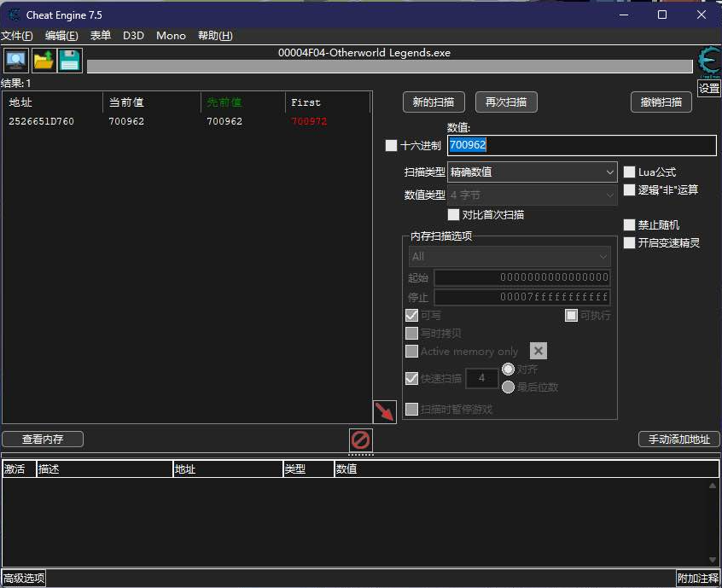Click the fast scan alignment value field
The image size is (722, 588).
[x=481, y=378]
